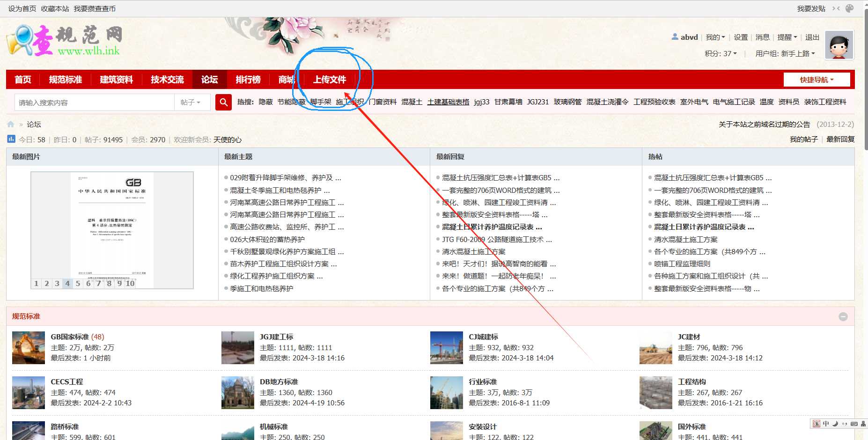
Task: Click the GB国家标准 forum excavator icon
Action: click(x=29, y=348)
